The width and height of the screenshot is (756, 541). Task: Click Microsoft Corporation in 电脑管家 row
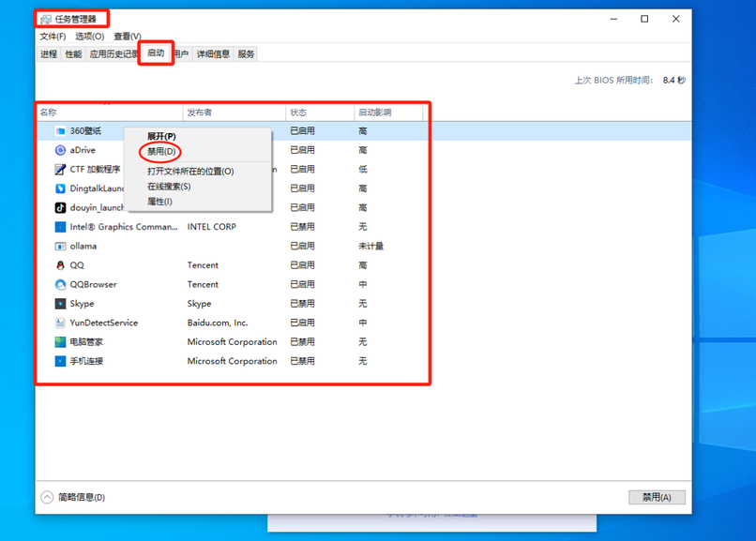point(232,342)
